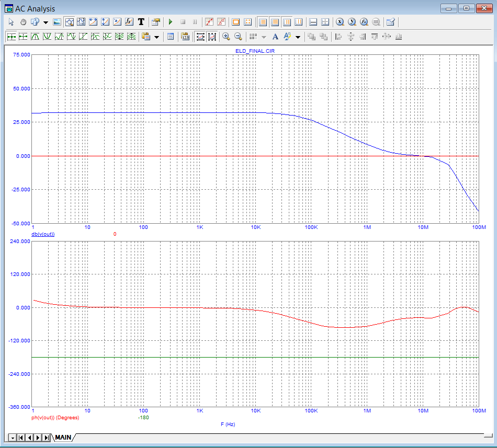Click the Stop analysis square button
Screen dimensions: 497x448
183,22
